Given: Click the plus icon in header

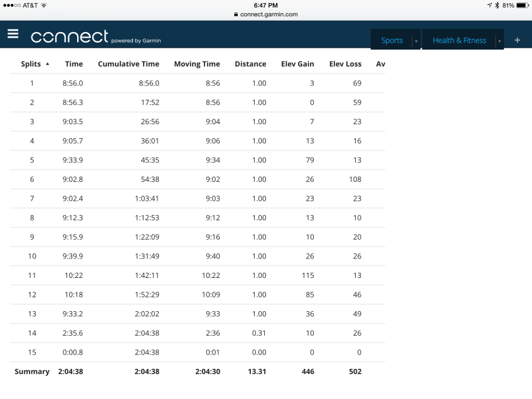Looking at the screenshot, I should 517,40.
